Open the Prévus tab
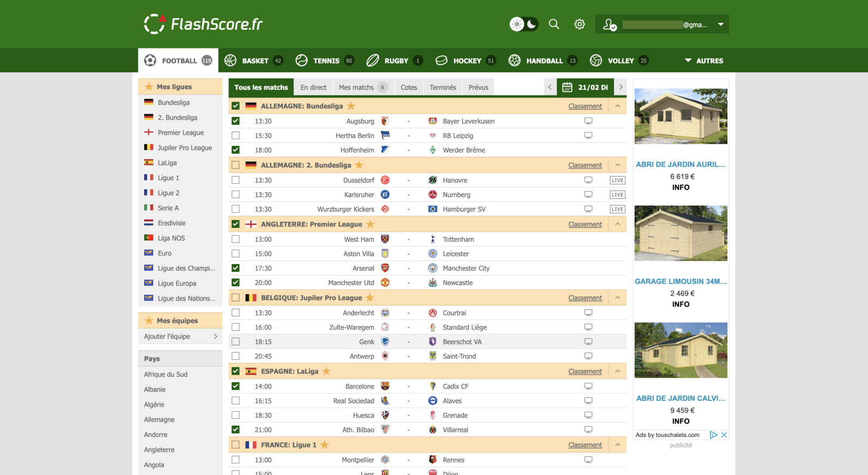Viewport: 868px width, 475px height. tap(478, 87)
